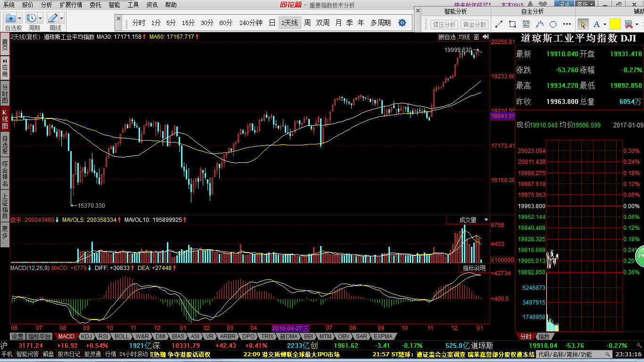Click the delete drawings eraser icon
Screen dimensions: 644x362
pyautogui.click(x=628, y=24)
